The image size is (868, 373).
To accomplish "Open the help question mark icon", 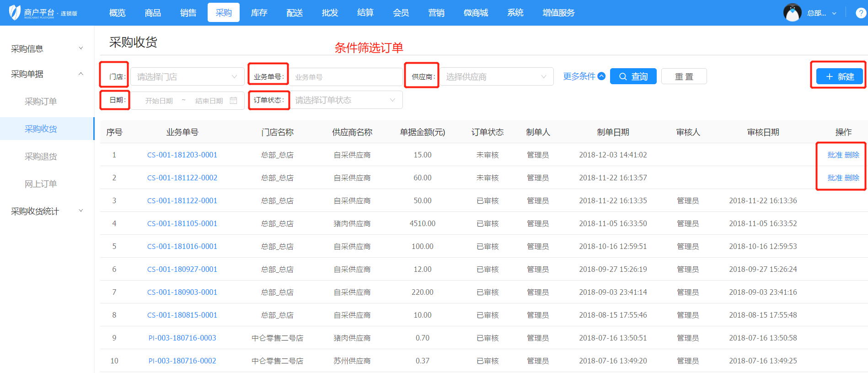I will click(x=861, y=13).
